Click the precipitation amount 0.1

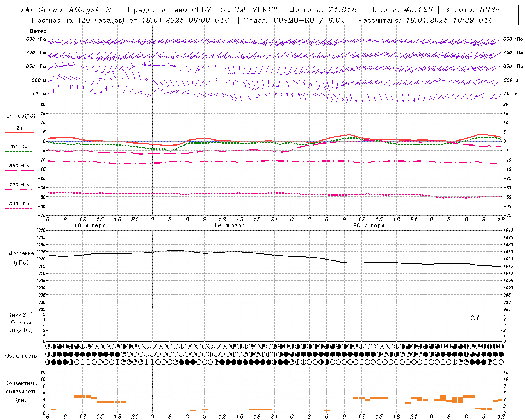pyautogui.click(x=475, y=317)
